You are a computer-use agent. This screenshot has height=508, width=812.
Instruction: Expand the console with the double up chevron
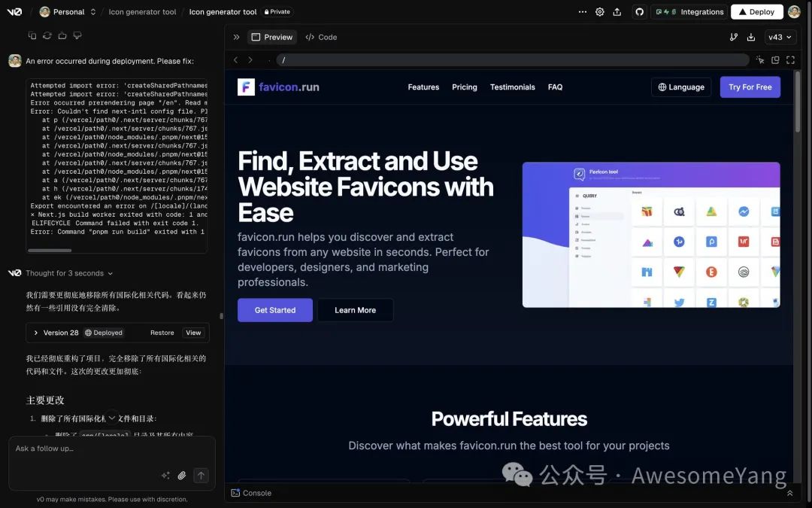coord(789,493)
